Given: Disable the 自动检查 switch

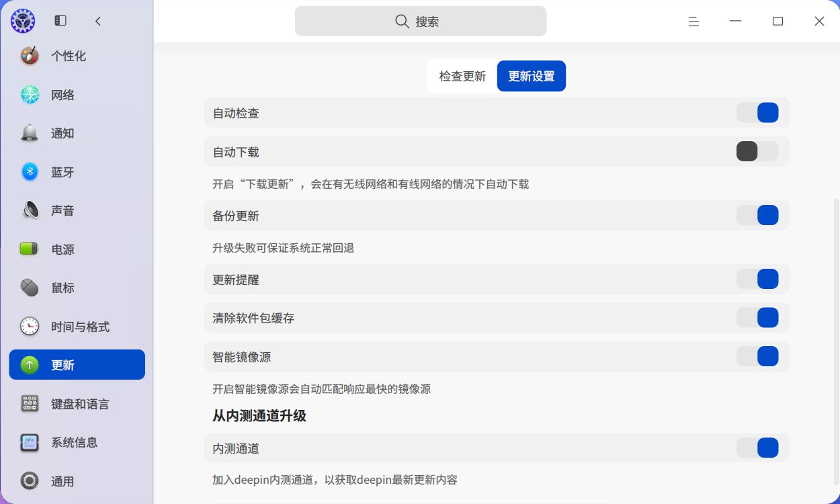Looking at the screenshot, I should 757,113.
